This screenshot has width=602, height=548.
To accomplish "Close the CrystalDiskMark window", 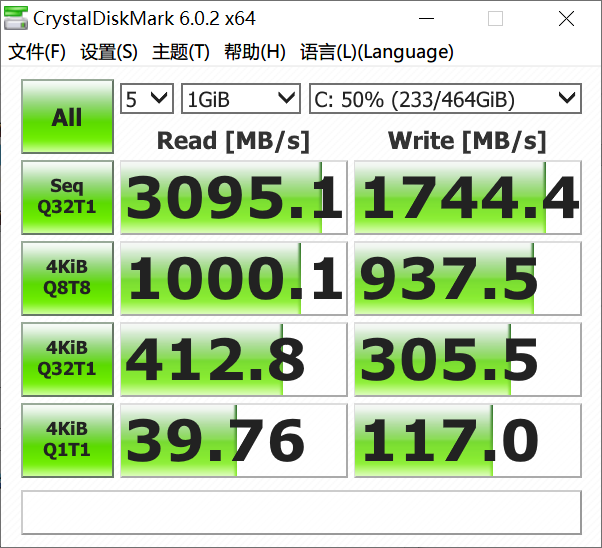I will coord(567,19).
